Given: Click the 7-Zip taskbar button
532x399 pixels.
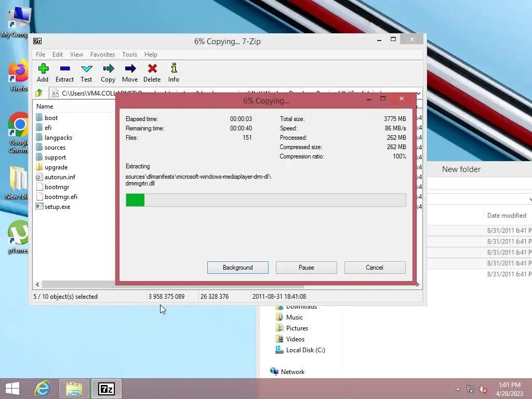Looking at the screenshot, I should (106, 389).
